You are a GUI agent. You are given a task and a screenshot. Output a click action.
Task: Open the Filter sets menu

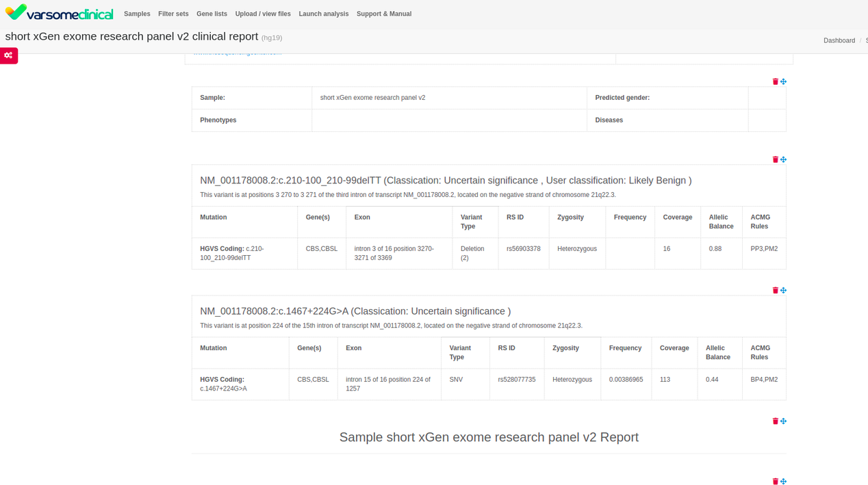coord(173,14)
